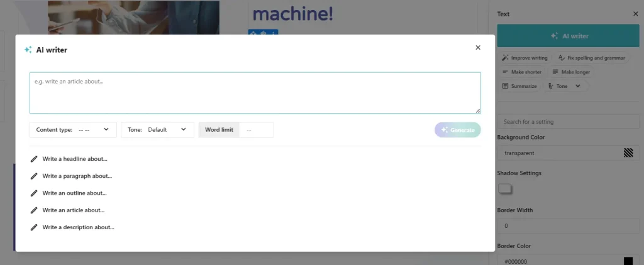Click the Search for a setting field
This screenshot has height=265, width=644.
pyautogui.click(x=568, y=121)
